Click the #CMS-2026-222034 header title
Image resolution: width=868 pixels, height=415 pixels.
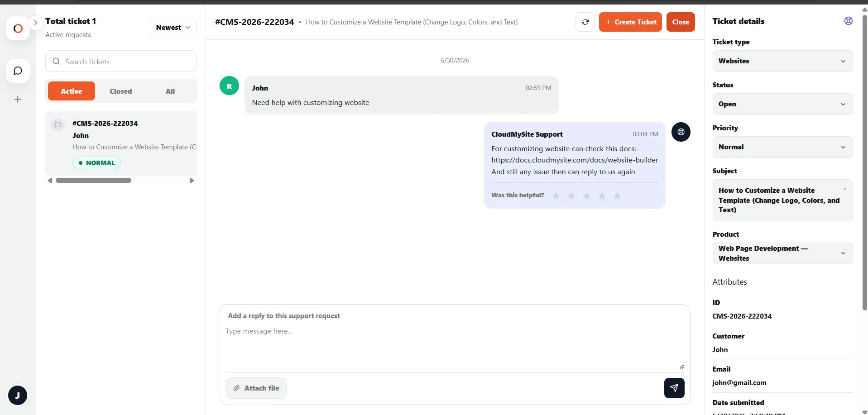pos(254,22)
